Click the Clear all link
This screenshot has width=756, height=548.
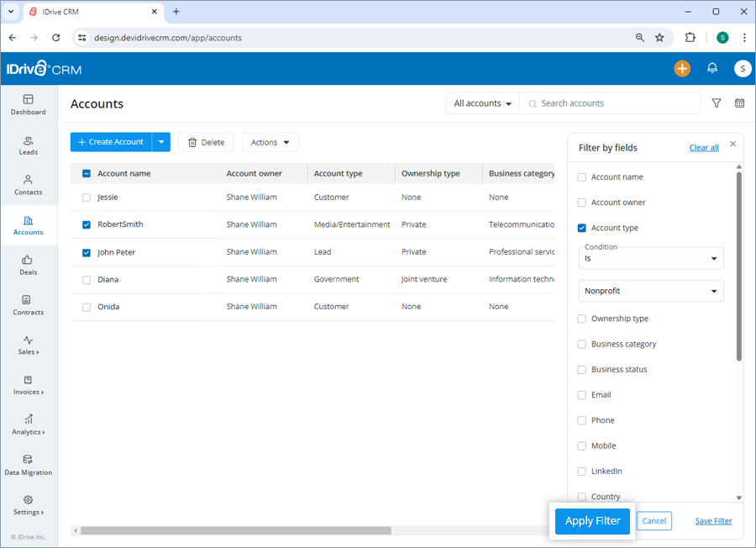pyautogui.click(x=704, y=147)
